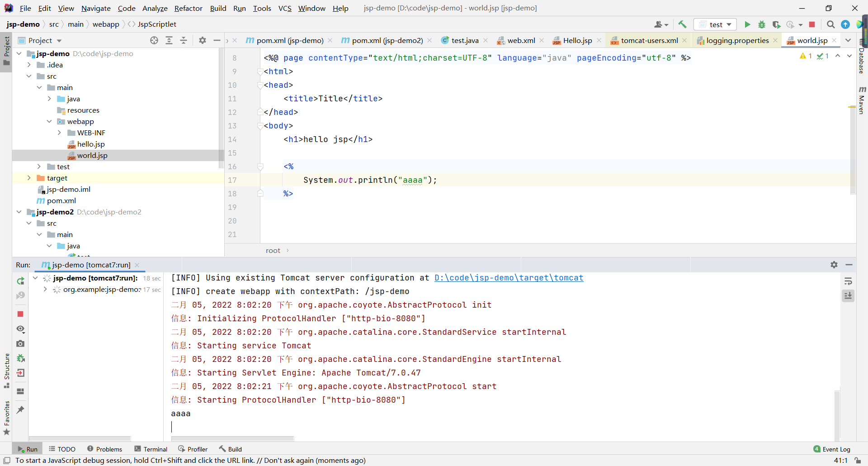Open the Event Log
The width and height of the screenshot is (868, 466).
[832, 449]
